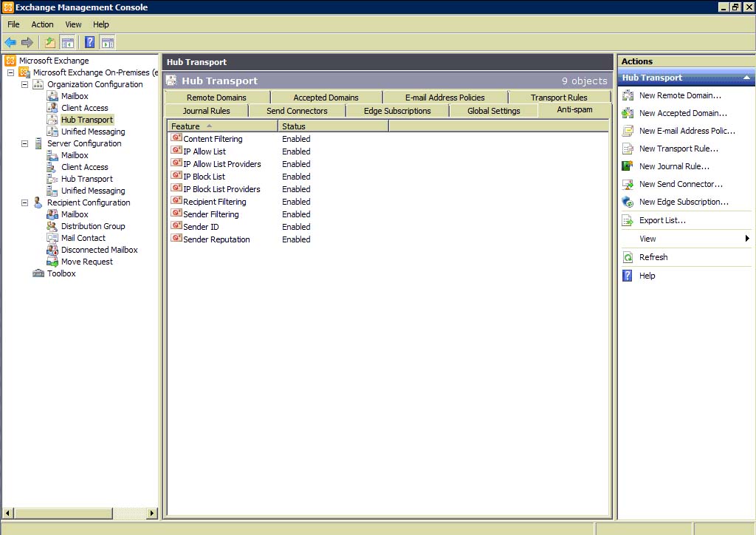
Task: Open the Action menu
Action: 42,24
